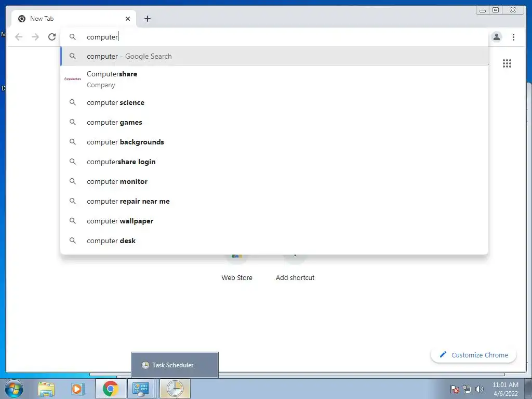This screenshot has height=399, width=532.
Task: Click the Task Scheduler taskbar preview
Action: coord(175,365)
